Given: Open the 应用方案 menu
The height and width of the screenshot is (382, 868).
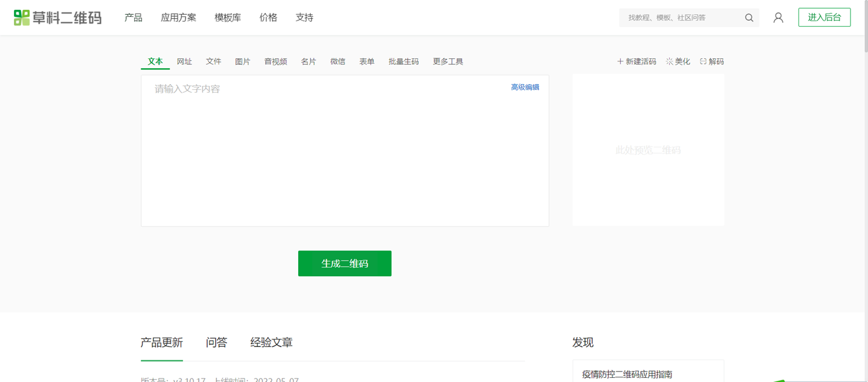Looking at the screenshot, I should (x=178, y=18).
